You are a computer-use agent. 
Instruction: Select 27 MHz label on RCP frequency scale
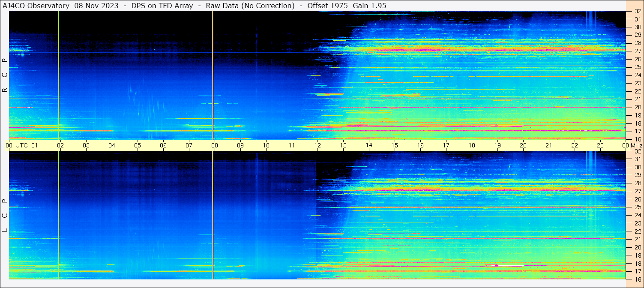coord(637,51)
